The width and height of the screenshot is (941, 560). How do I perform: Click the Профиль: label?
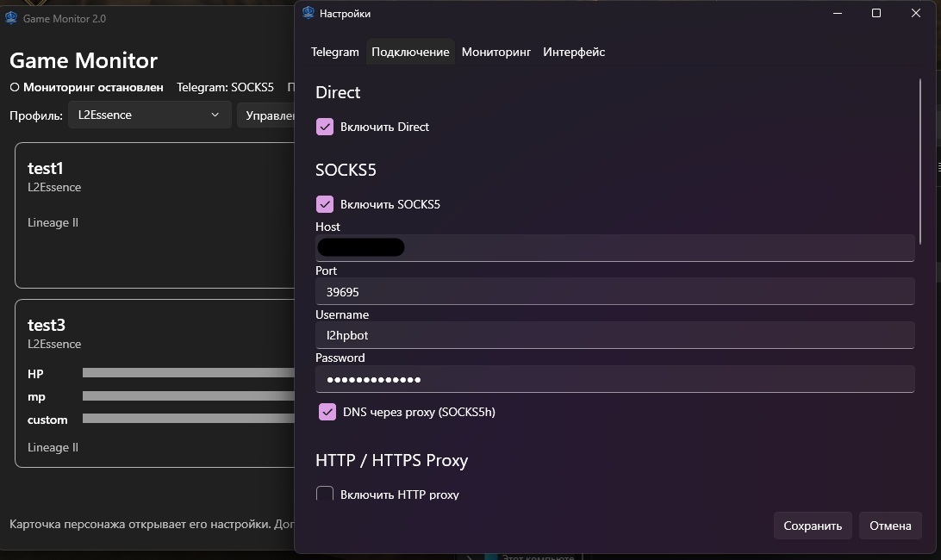click(x=36, y=115)
